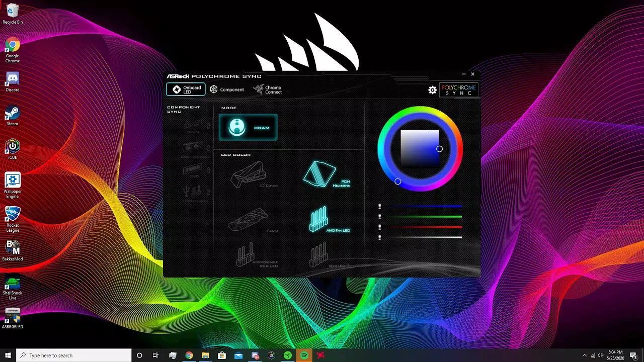Select the iCUE desktop shortcut
Viewport: 644px width, 362px height.
pos(13,149)
